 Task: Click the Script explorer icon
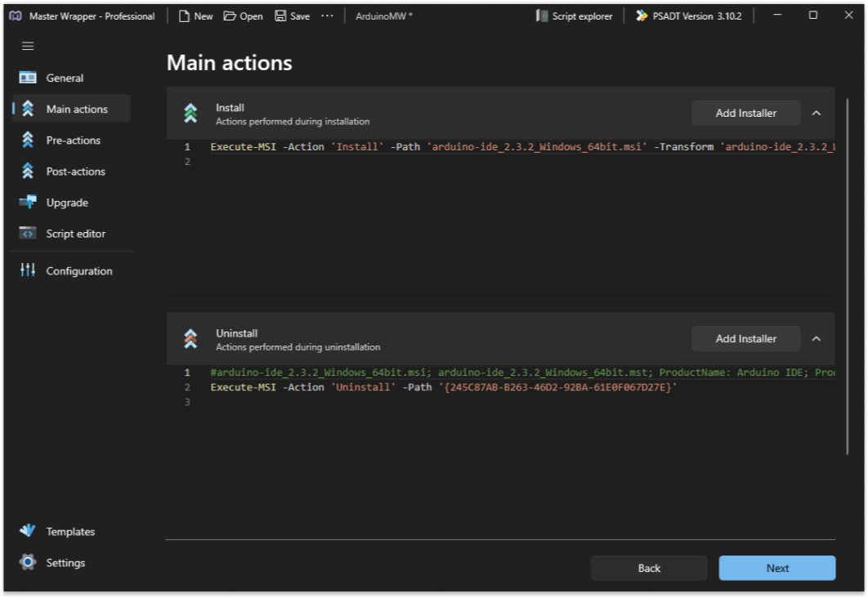[541, 16]
